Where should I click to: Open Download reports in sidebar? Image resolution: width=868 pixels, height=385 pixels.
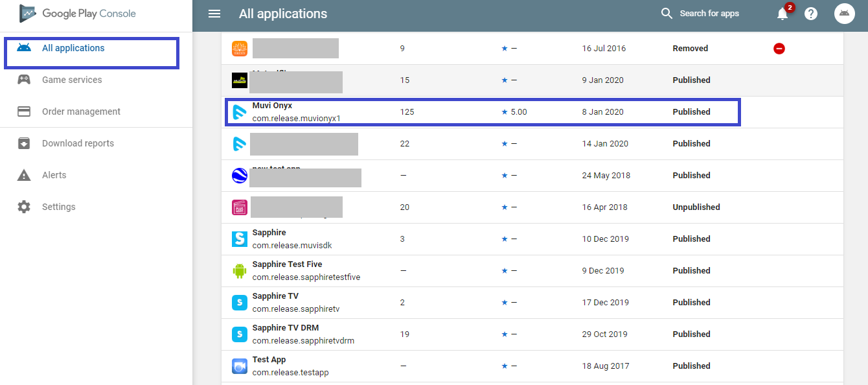(96, 143)
